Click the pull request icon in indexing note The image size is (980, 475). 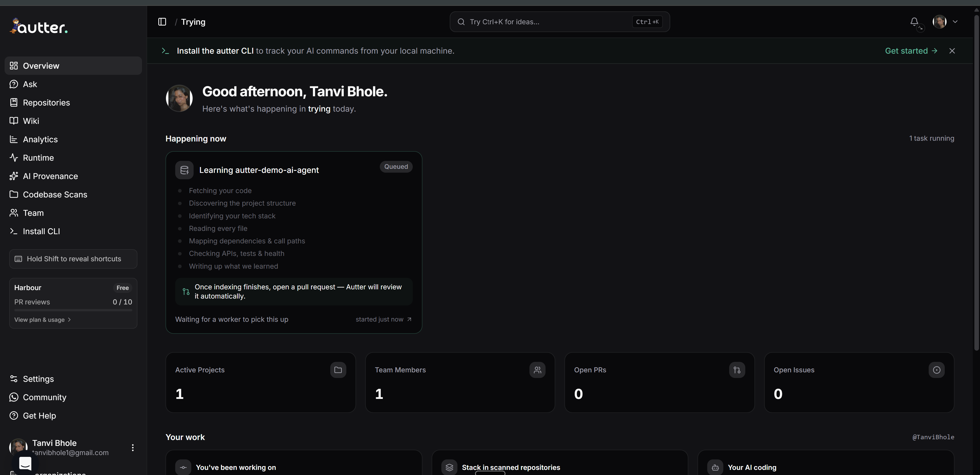coord(186,292)
